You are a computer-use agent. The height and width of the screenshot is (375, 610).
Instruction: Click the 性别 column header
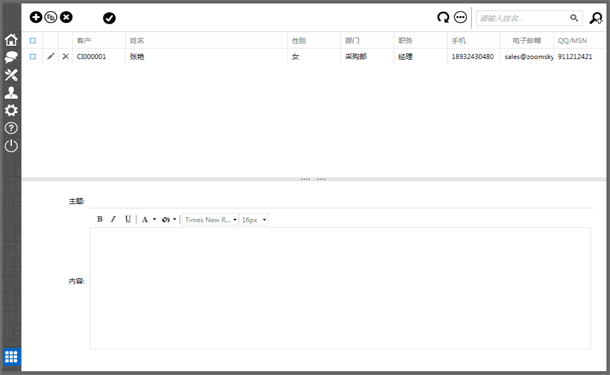299,40
